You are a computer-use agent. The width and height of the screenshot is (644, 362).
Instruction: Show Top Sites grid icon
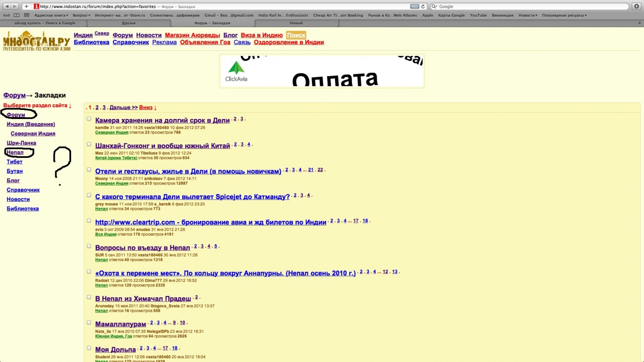(x=26, y=15)
